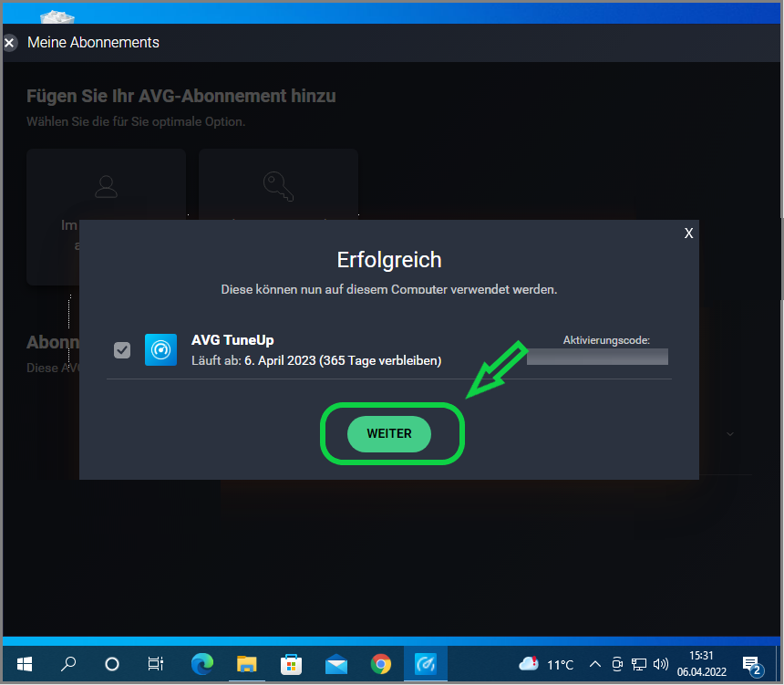The image size is (784, 685).
Task: Open the clock showing 15:31
Action: [702, 664]
